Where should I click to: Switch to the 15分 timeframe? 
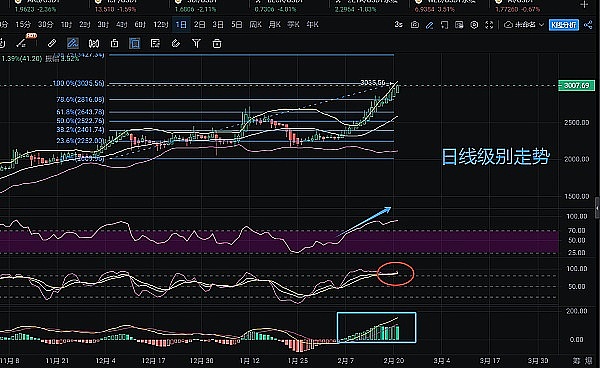pos(23,25)
